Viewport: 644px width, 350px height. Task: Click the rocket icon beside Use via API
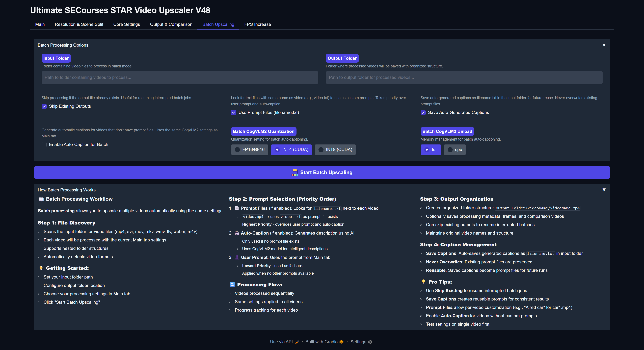(x=297, y=342)
